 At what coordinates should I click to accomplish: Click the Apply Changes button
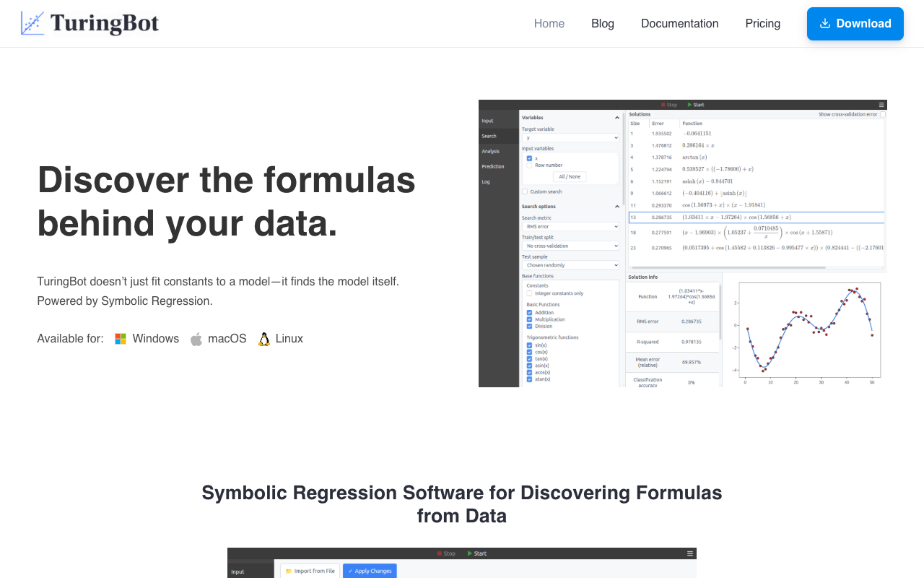(370, 571)
